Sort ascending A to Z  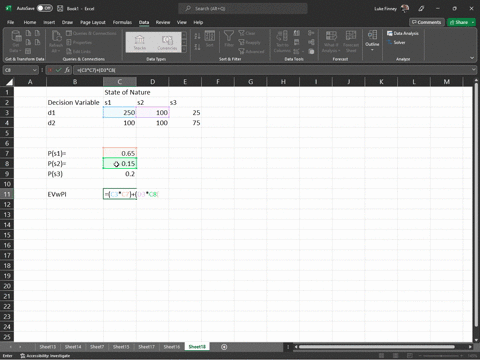[197, 36]
